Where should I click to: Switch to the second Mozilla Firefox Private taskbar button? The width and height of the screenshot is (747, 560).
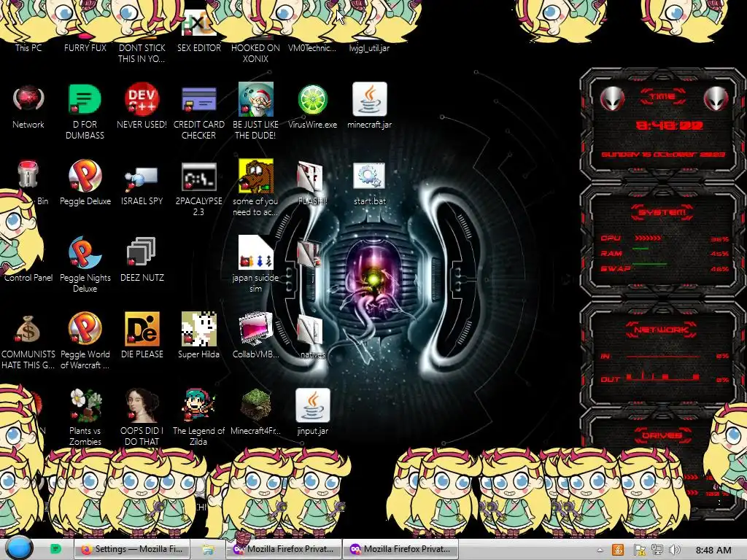pos(400,549)
